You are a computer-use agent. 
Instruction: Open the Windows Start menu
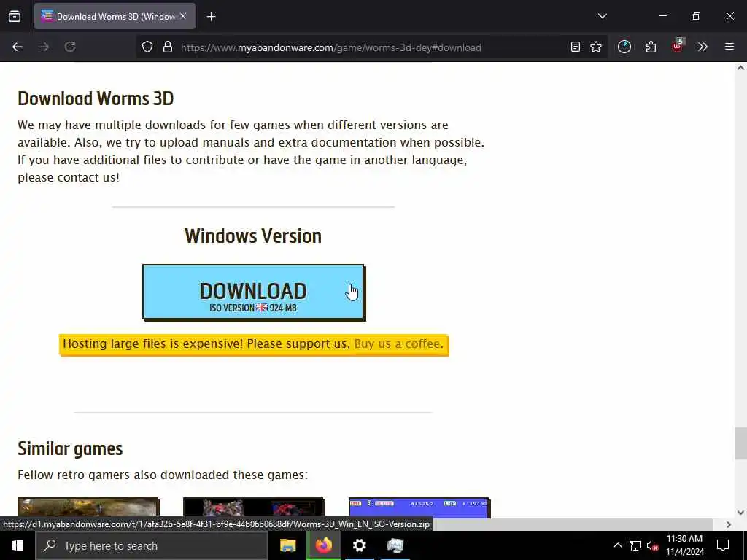tap(18, 545)
